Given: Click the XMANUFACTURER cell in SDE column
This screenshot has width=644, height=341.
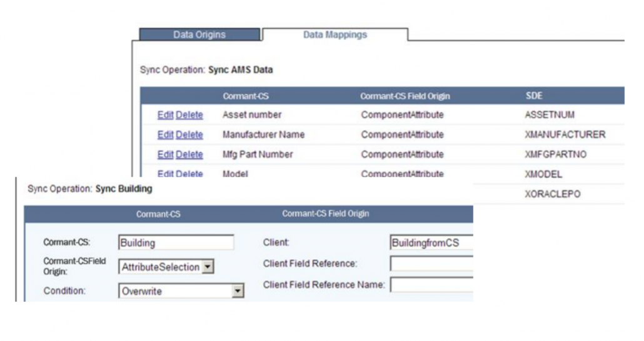Looking at the screenshot, I should tap(565, 135).
